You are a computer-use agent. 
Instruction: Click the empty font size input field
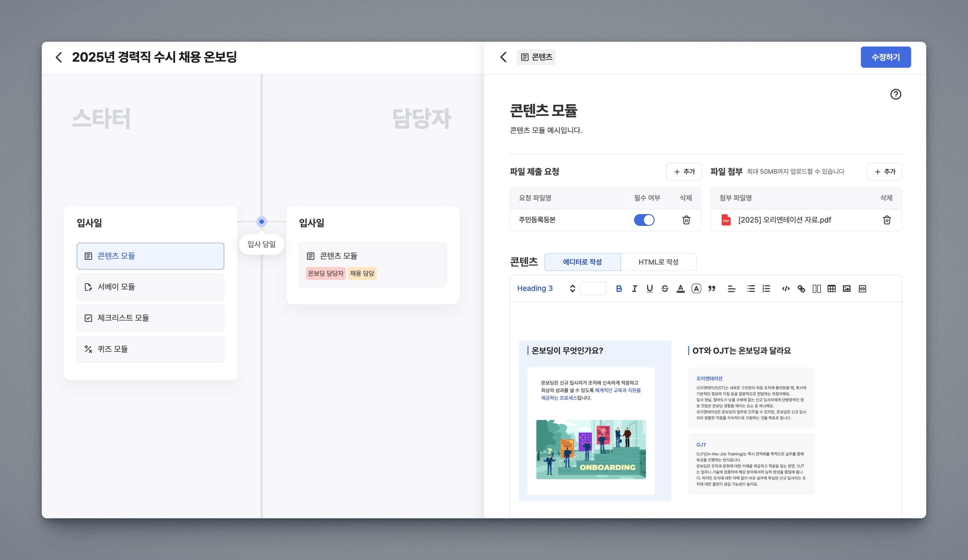593,288
